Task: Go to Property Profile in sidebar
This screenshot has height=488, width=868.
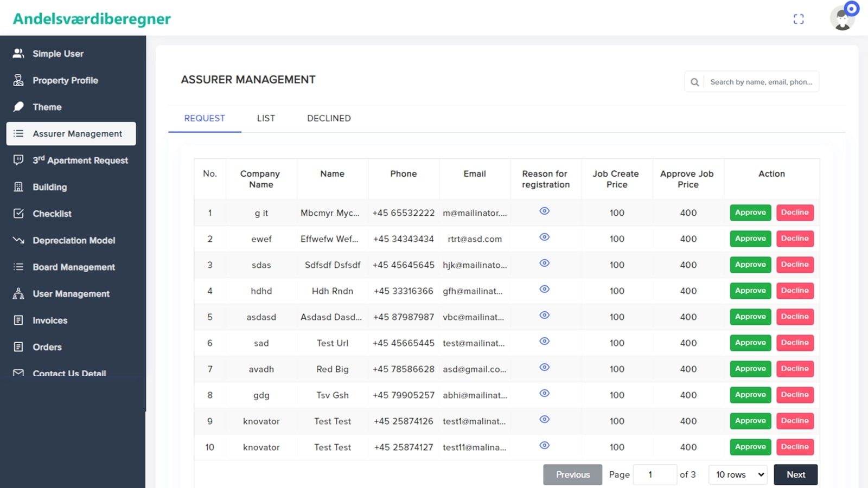Action: pos(65,80)
